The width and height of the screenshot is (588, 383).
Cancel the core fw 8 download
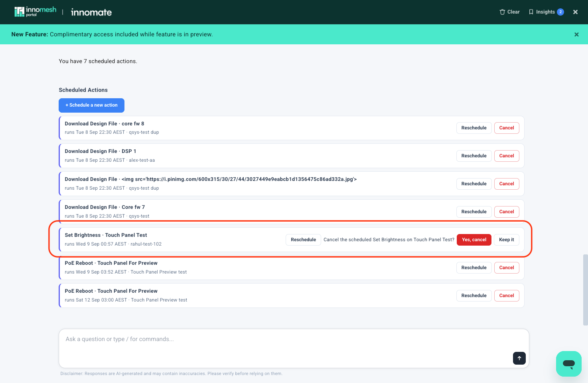click(x=507, y=128)
